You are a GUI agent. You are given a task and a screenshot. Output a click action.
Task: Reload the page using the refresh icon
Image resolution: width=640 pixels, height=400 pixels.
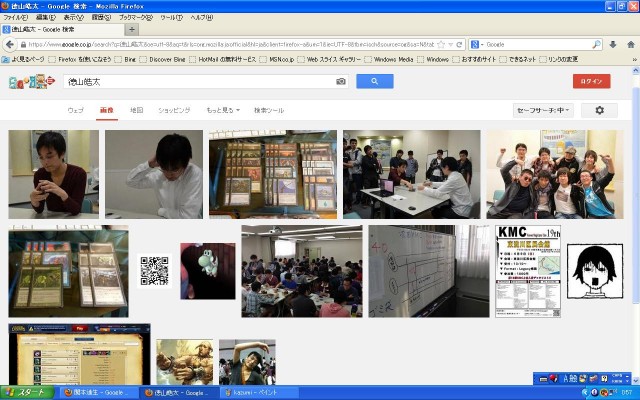click(459, 44)
